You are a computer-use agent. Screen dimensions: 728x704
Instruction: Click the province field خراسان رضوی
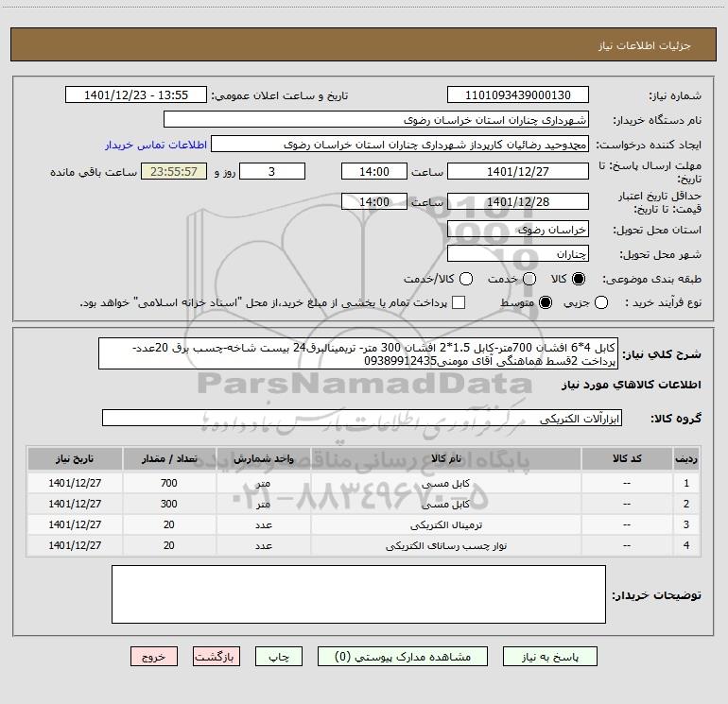pyautogui.click(x=518, y=229)
